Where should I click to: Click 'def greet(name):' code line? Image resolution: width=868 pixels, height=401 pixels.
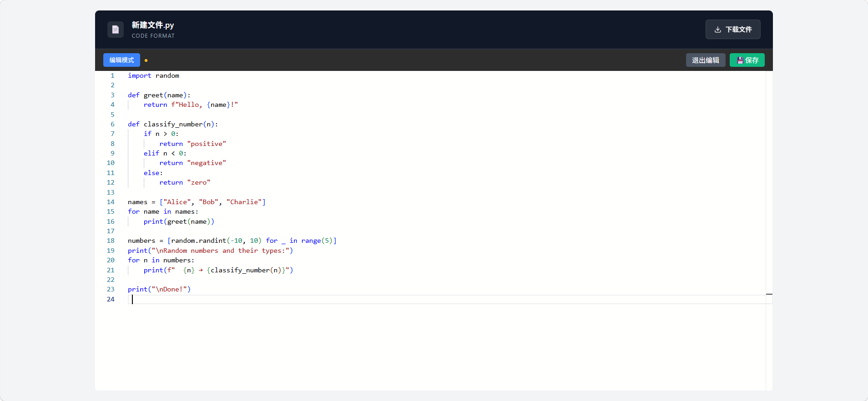click(x=159, y=95)
